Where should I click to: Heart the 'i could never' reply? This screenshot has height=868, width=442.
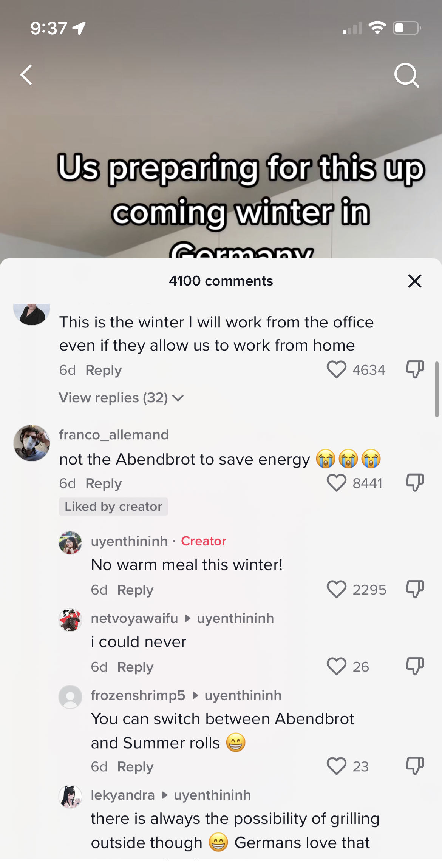click(336, 666)
